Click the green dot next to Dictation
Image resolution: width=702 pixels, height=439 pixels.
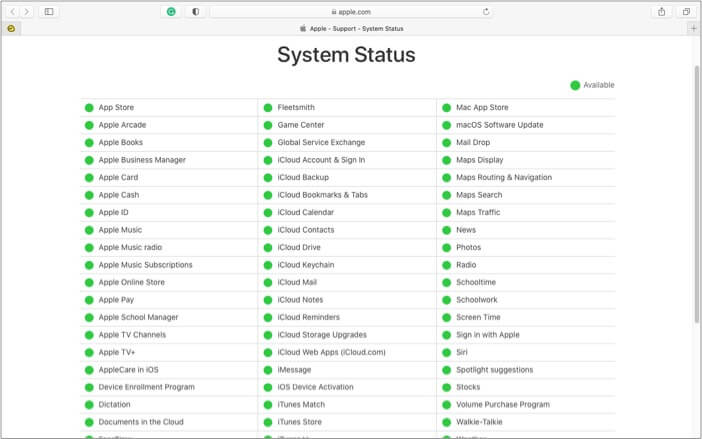89,405
